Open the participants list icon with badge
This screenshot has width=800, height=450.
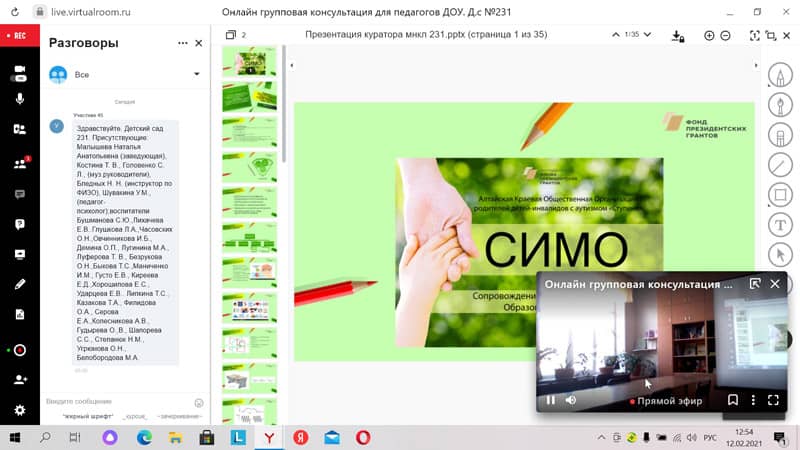(x=20, y=163)
